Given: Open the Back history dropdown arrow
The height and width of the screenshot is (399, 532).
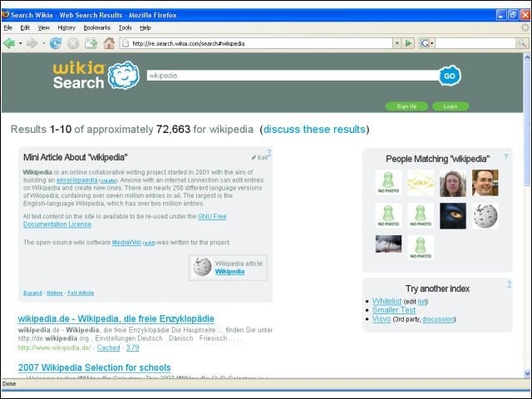Looking at the screenshot, I should pyautogui.click(x=20, y=43).
